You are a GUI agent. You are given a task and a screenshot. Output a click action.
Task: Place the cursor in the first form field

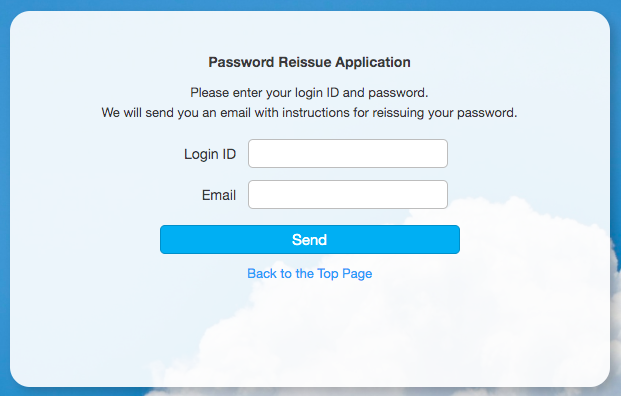click(348, 153)
